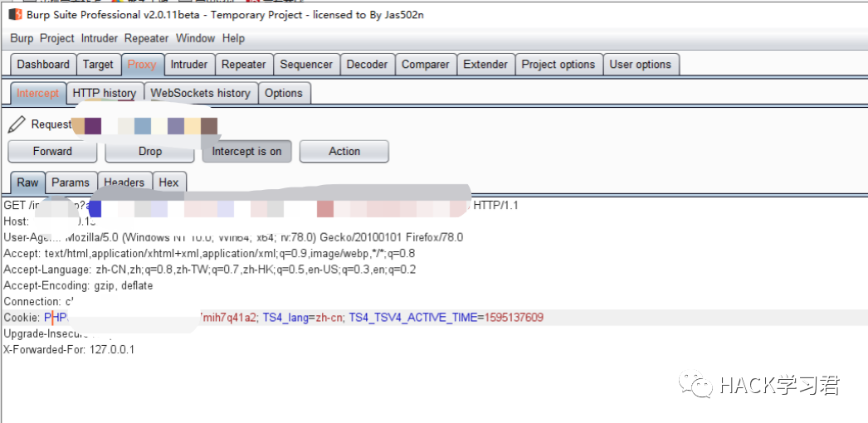Click the TS4_lang=zh-cn cookie value
Screen dimensions: 868x423
pyautogui.click(x=304, y=318)
